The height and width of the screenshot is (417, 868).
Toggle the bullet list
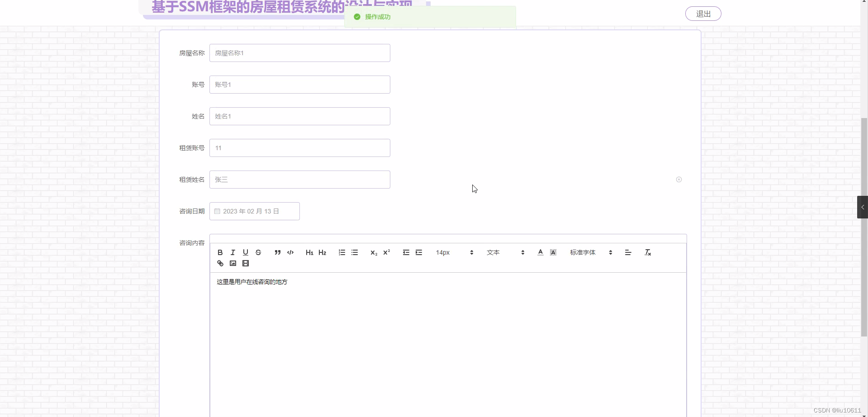tap(355, 252)
